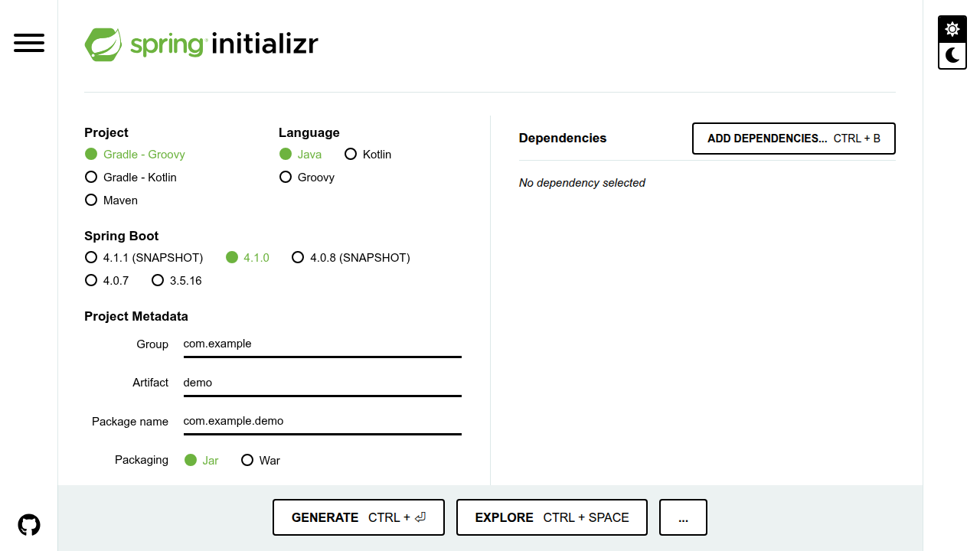Viewport: 980px width, 551px height.
Task: Select Spring Boot 4.0.8 (SNAPSHOT)
Action: coord(351,257)
